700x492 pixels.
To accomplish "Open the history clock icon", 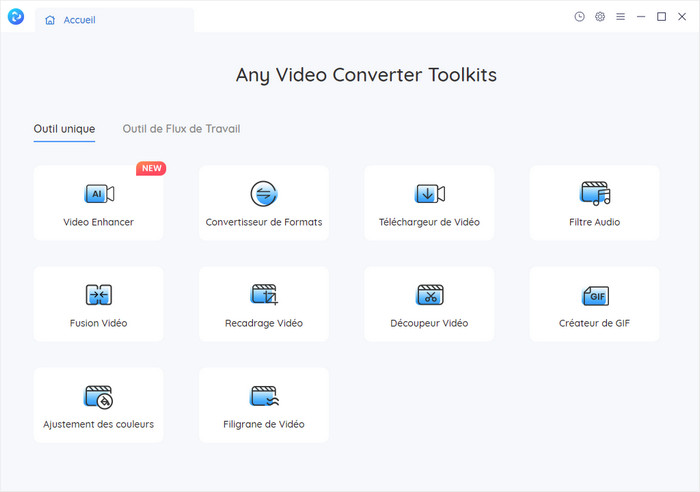I will coord(579,17).
